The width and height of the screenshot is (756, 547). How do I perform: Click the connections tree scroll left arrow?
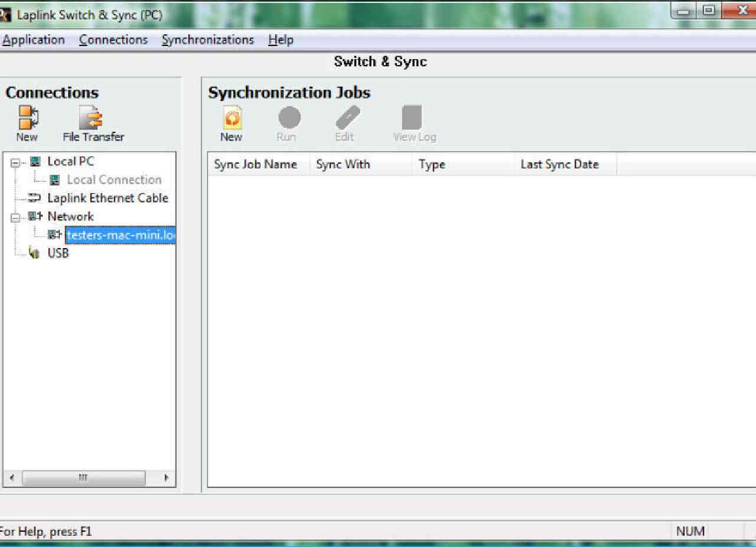[x=11, y=478]
